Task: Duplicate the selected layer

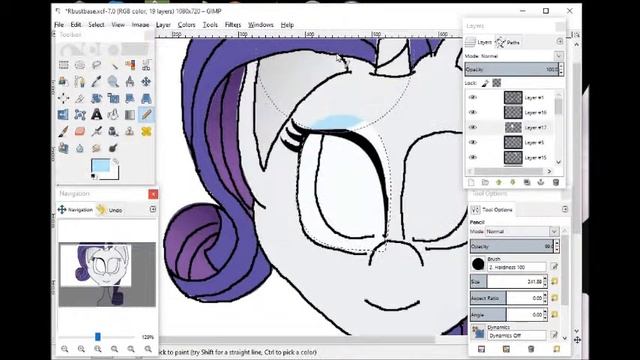Action: click(x=527, y=182)
